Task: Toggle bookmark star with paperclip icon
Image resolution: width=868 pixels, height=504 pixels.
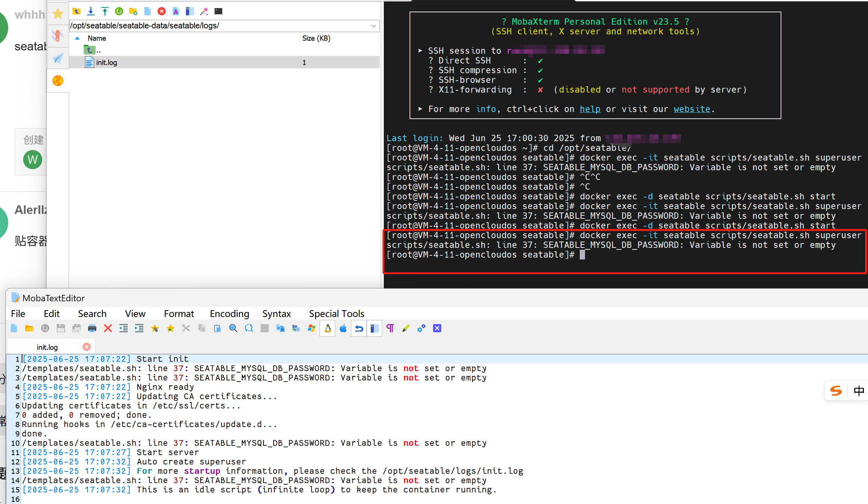Action: click(155, 328)
